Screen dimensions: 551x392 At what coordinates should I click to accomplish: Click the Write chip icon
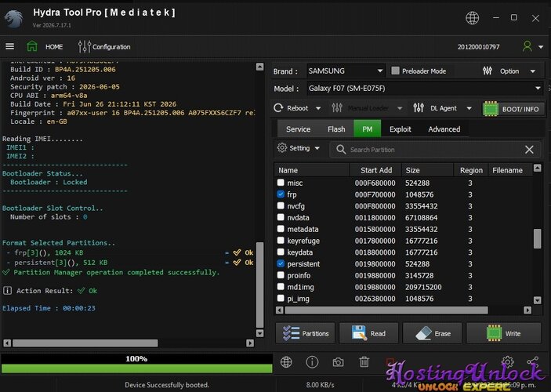(x=494, y=333)
